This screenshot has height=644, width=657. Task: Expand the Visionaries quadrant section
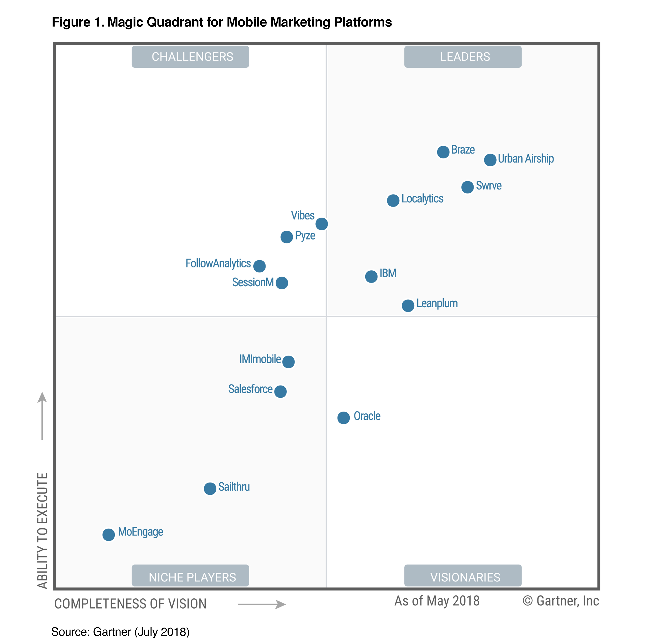point(454,566)
